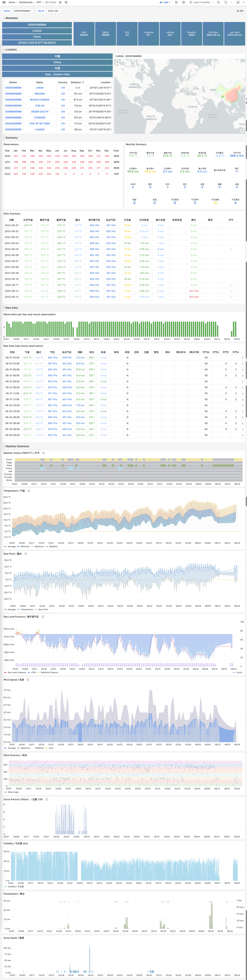This screenshot has height=980, width=247.
Task: Open the sidebar hamburger menu
Action: (x=3, y=2)
